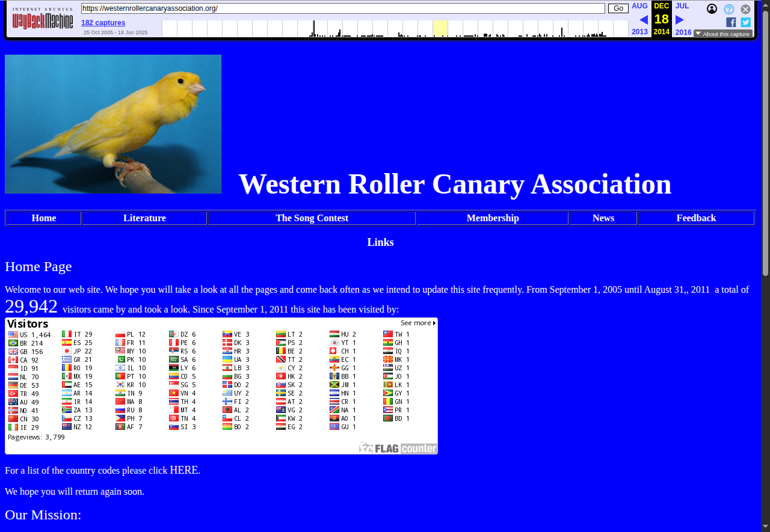The width and height of the screenshot is (770, 532).
Task: Open the Wayback help icon
Action: [728, 9]
